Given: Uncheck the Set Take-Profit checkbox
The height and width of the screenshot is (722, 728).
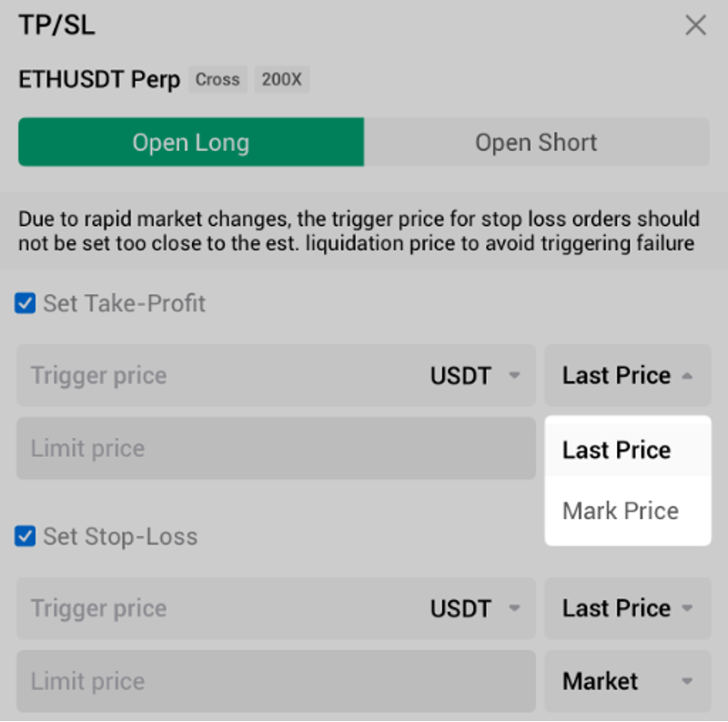Looking at the screenshot, I should click(x=25, y=303).
